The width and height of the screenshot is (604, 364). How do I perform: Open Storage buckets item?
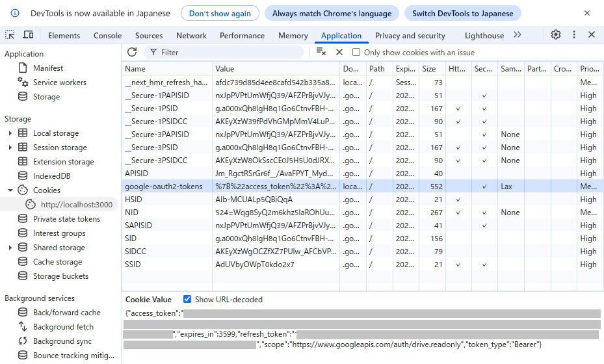tap(60, 276)
